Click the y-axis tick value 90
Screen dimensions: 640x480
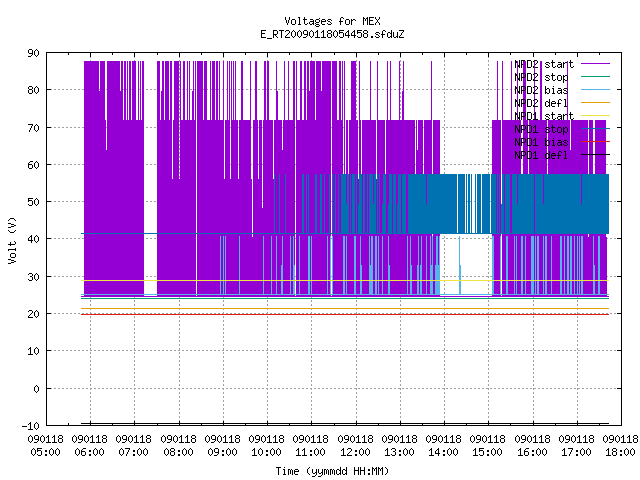33,53
